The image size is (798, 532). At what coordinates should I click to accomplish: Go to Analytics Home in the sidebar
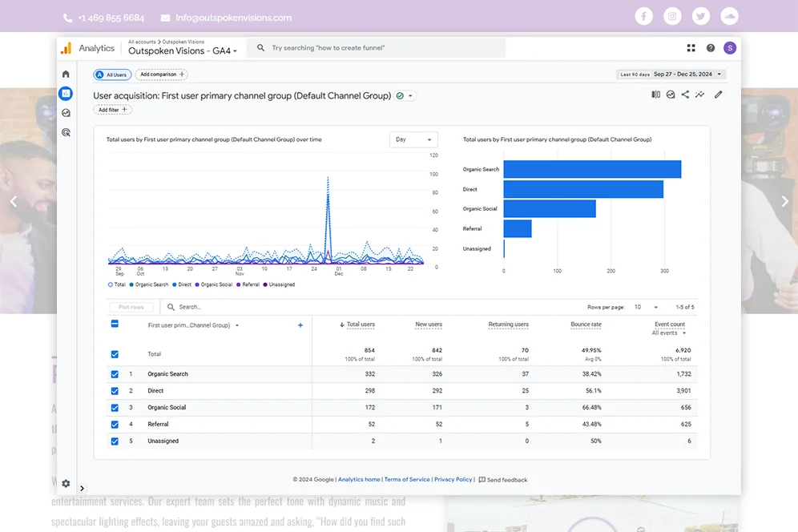(x=66, y=75)
